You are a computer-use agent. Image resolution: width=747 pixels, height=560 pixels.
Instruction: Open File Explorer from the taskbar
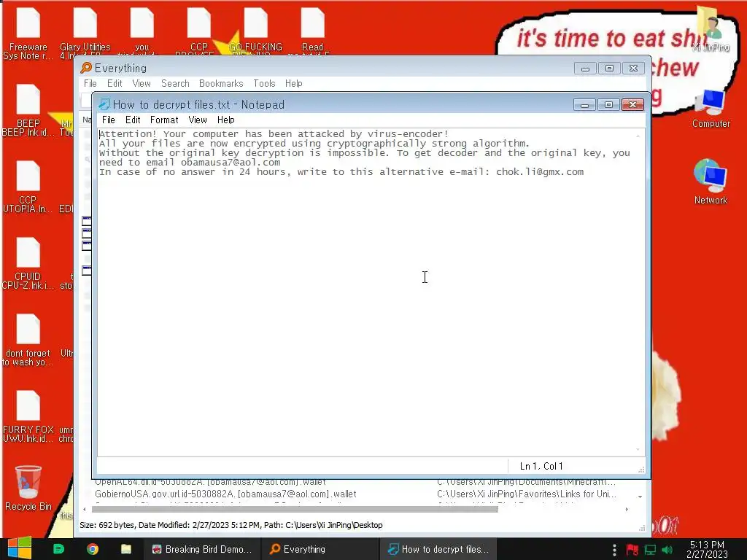(126, 549)
